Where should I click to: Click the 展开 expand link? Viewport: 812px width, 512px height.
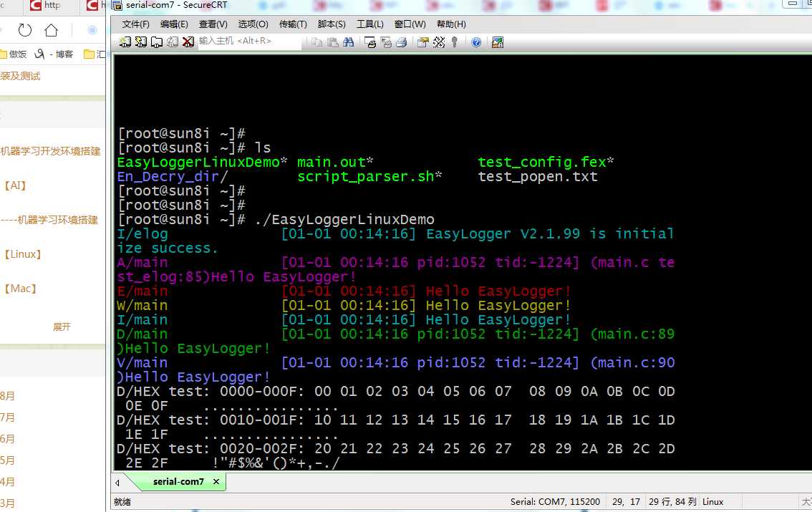(x=62, y=327)
